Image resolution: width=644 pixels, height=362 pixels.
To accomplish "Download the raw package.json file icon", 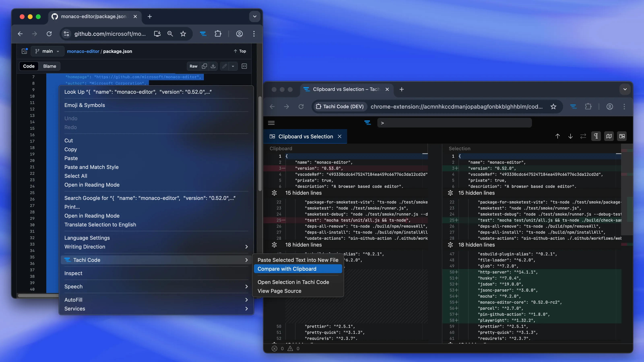I will (213, 66).
